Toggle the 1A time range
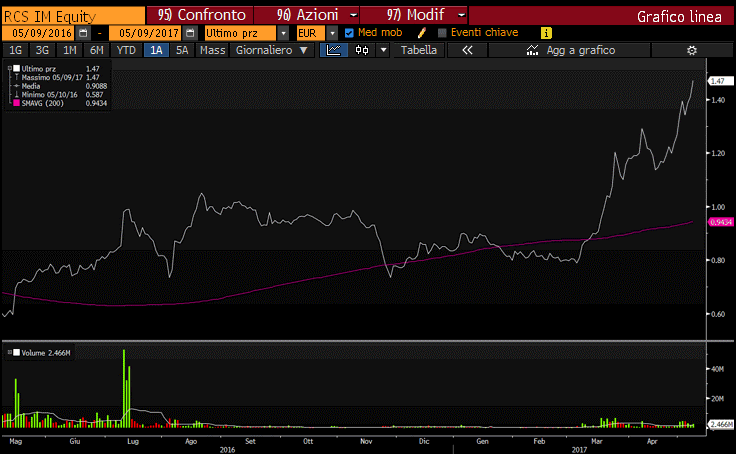 pyautogui.click(x=155, y=50)
